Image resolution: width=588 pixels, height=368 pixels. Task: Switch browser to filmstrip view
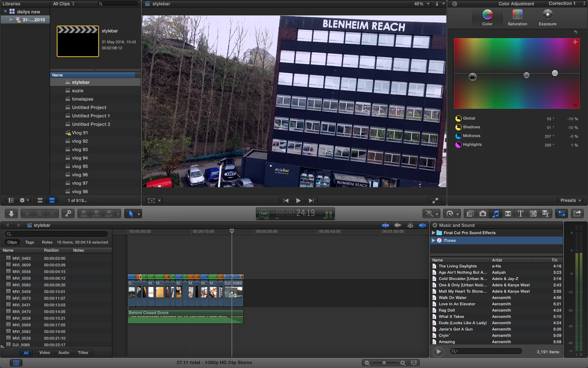point(40,201)
